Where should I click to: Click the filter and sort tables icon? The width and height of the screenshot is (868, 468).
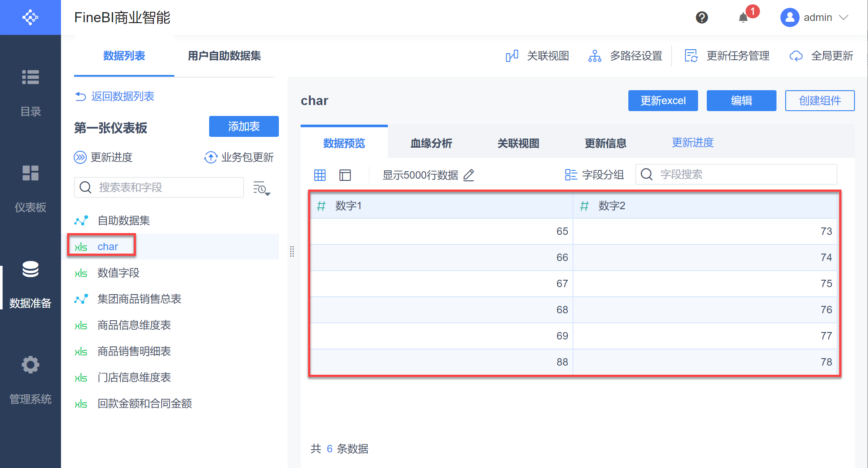(x=261, y=188)
